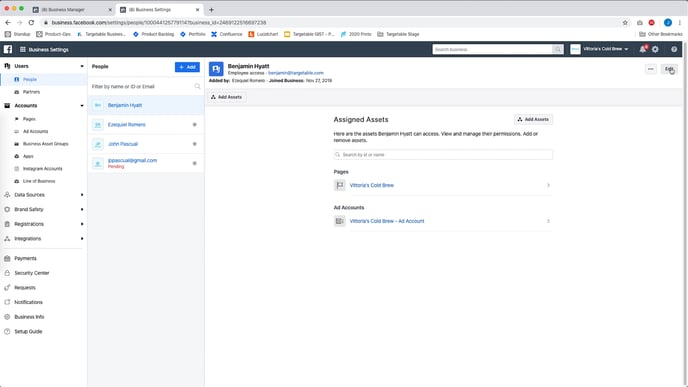Expand the Registrations section

(x=82, y=224)
